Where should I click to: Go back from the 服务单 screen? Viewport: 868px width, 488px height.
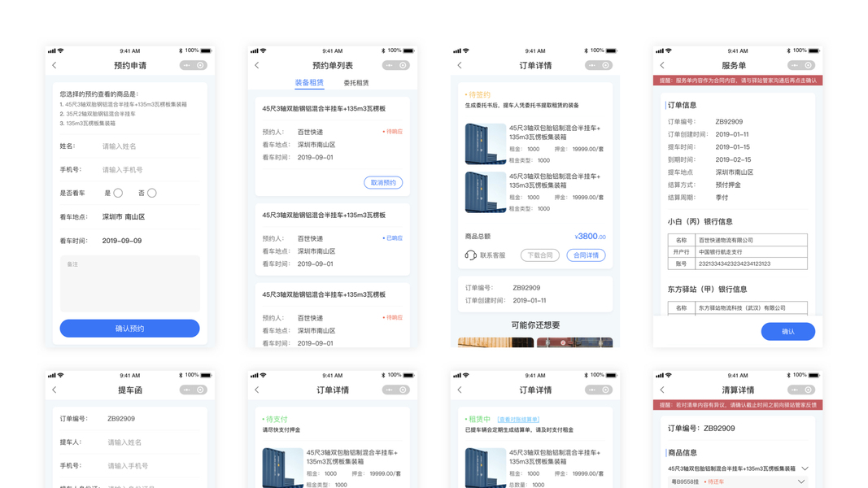point(662,65)
